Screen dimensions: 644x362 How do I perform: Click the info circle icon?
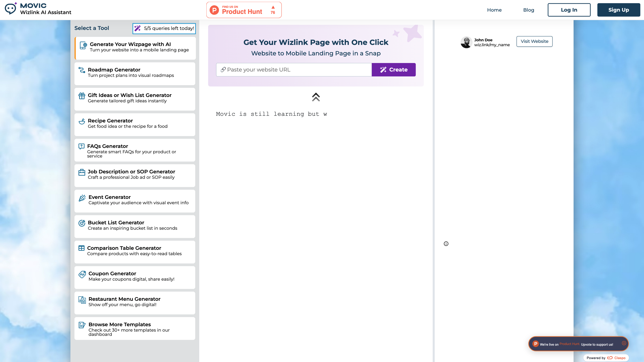tap(446, 244)
